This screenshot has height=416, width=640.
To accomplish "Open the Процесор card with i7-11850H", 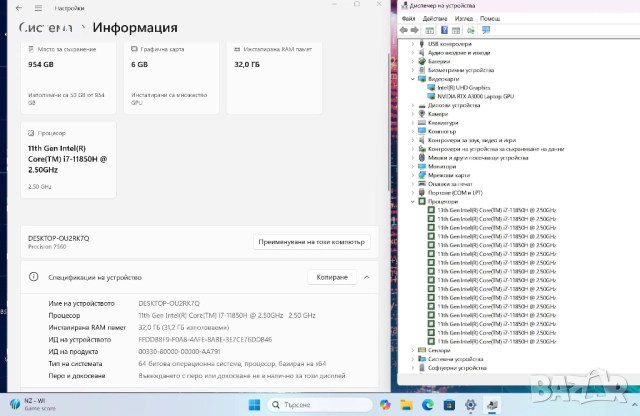I will pyautogui.click(x=68, y=160).
